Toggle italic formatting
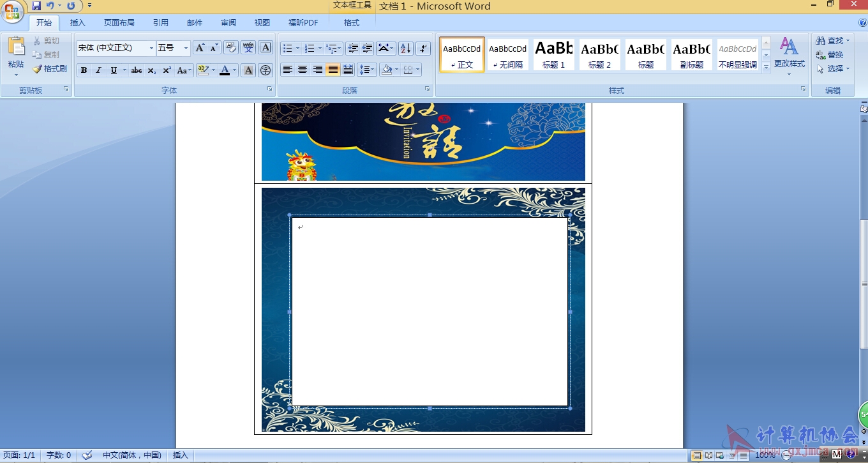Viewport: 868px width, 463px height. [x=98, y=70]
